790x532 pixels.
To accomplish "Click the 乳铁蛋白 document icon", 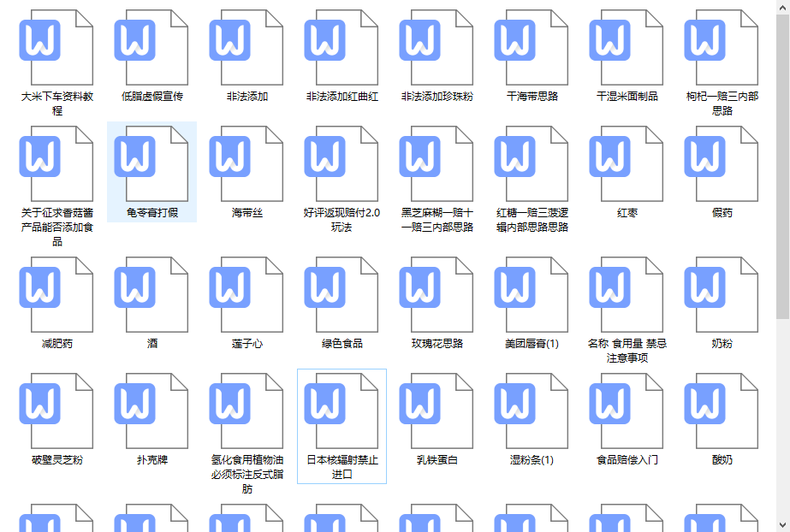I will [x=437, y=410].
